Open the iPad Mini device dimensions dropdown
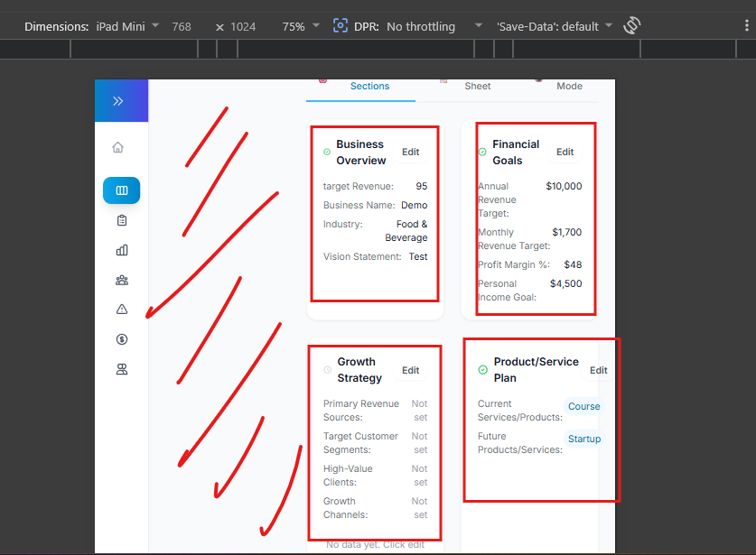 [127, 26]
